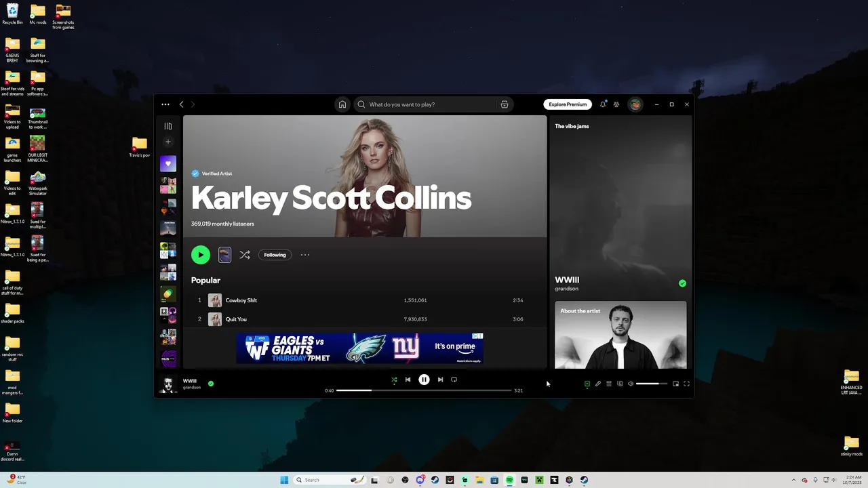
Task: Skip to previous track
Action: 408,380
